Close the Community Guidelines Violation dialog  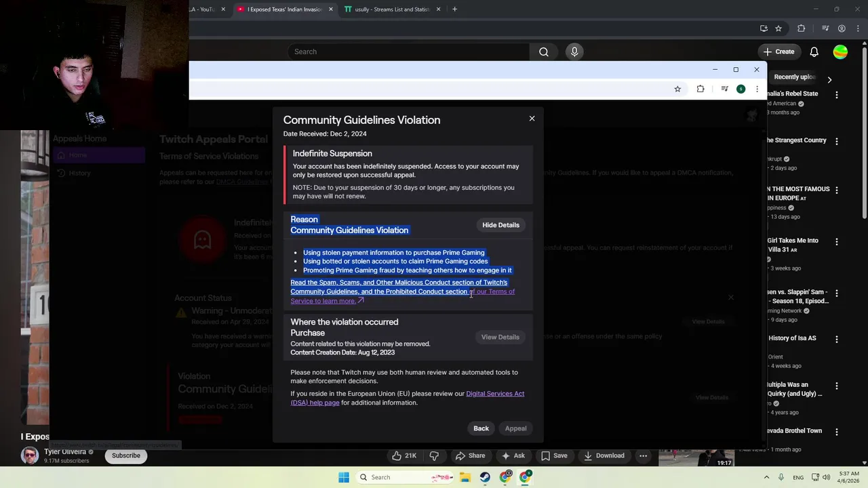pos(532,119)
